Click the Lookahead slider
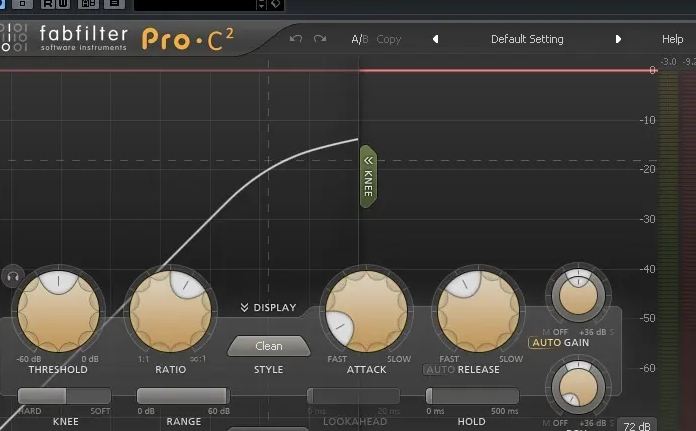 coord(353,395)
